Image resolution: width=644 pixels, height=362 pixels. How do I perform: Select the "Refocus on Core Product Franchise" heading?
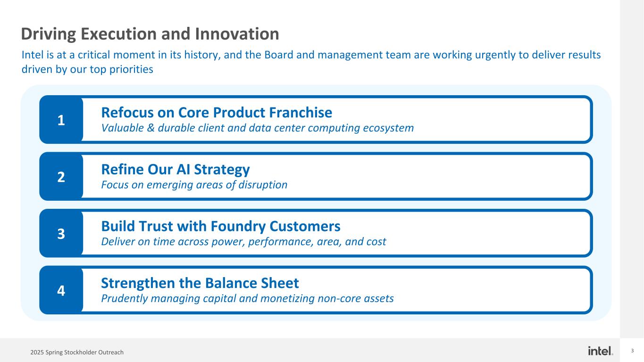coord(217,113)
